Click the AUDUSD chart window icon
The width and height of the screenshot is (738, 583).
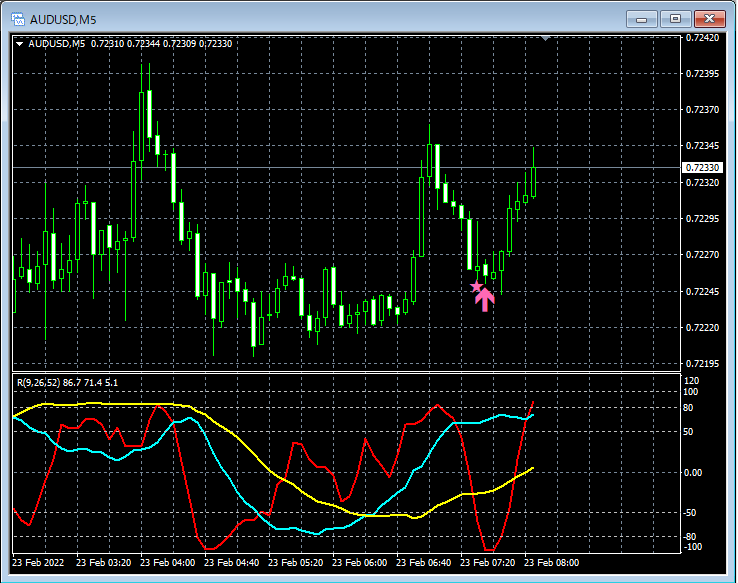tap(18, 19)
